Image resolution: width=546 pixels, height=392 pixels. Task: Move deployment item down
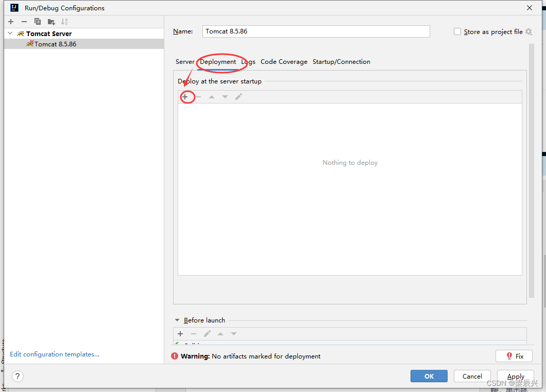(225, 97)
